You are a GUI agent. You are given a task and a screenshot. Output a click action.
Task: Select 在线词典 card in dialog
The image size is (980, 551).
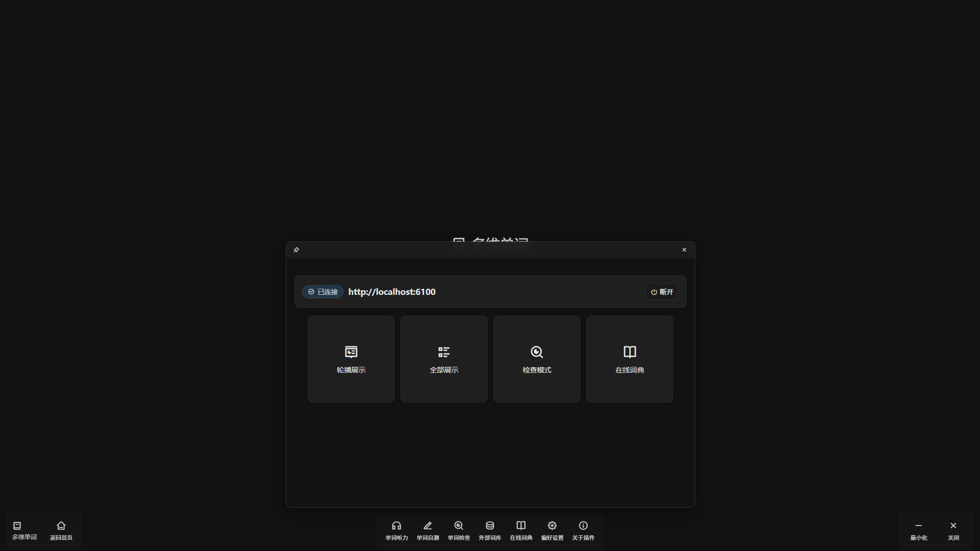(630, 359)
